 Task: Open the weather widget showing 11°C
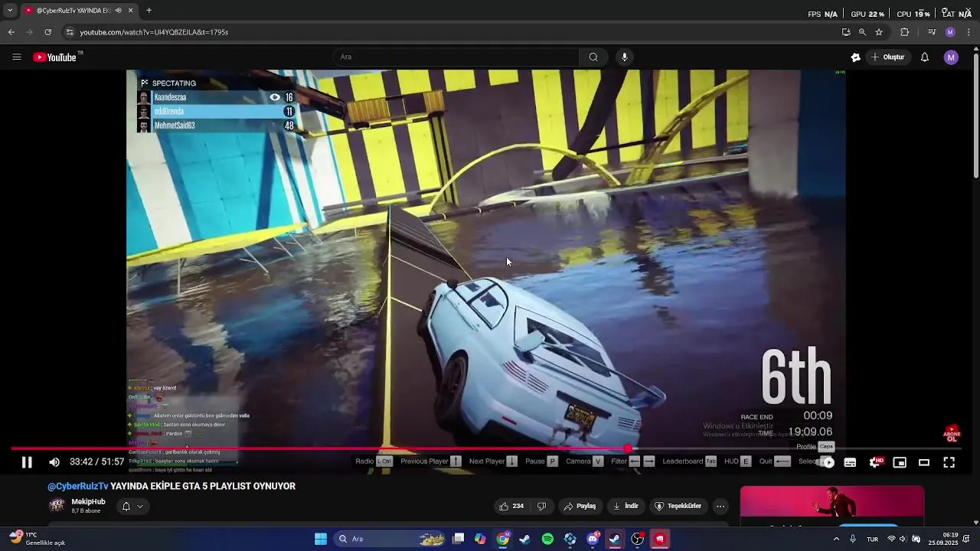point(37,539)
